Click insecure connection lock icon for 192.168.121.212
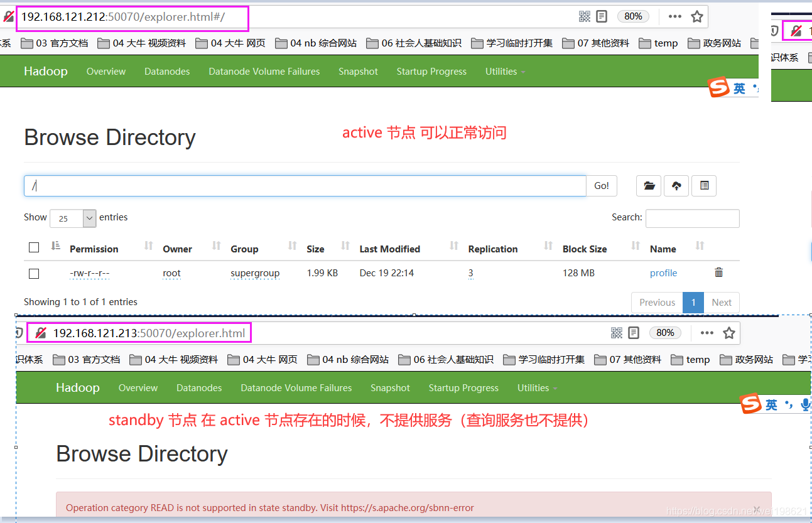Screen dimensions: 812x523 point(9,17)
